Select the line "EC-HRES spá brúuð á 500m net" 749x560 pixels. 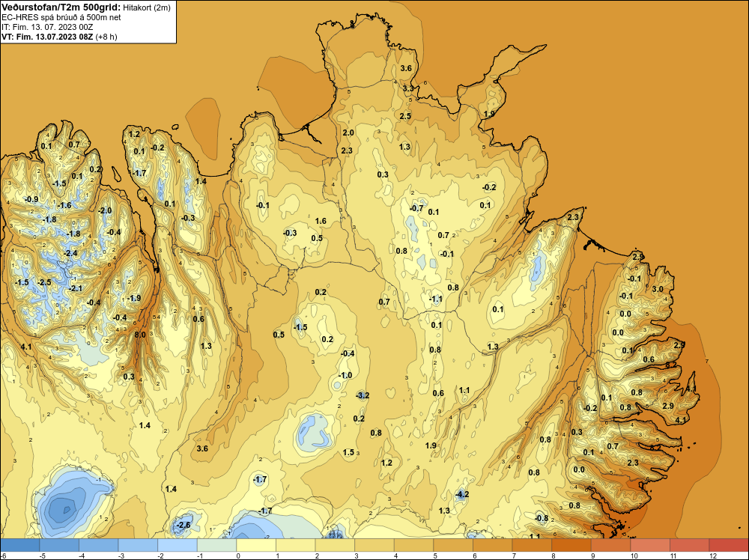coord(61,17)
